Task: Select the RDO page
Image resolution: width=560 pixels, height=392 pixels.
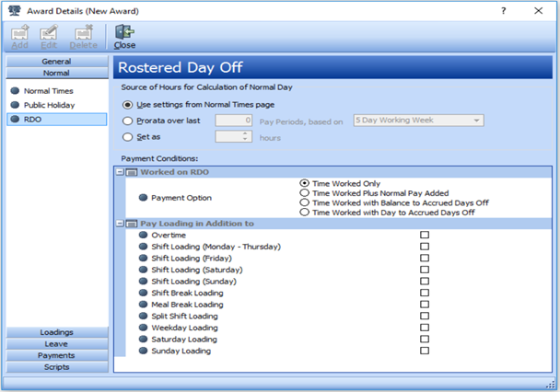Action: tap(57, 119)
